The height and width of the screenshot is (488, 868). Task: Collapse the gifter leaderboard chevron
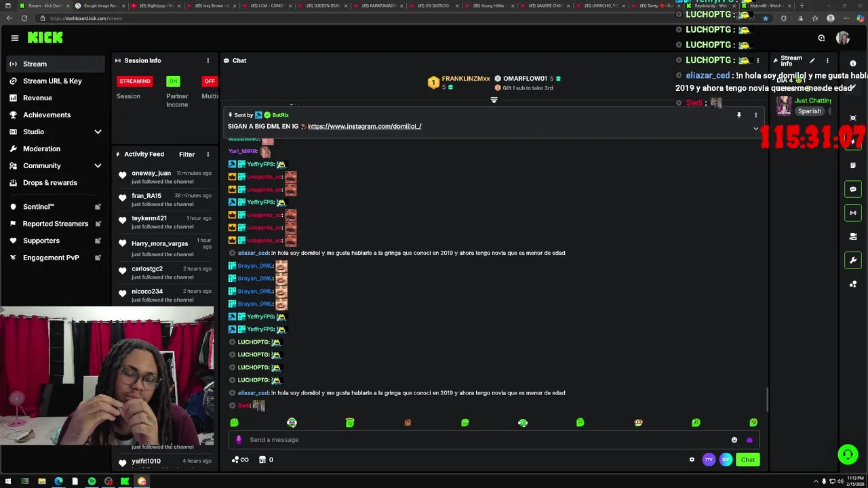494,100
